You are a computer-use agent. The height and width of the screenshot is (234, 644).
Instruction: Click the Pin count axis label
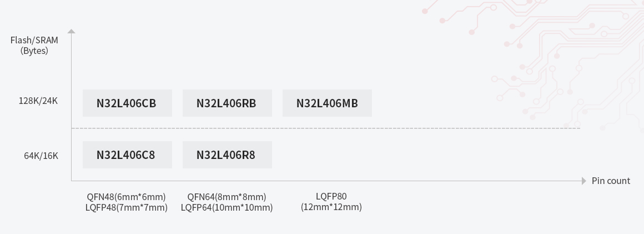611,181
